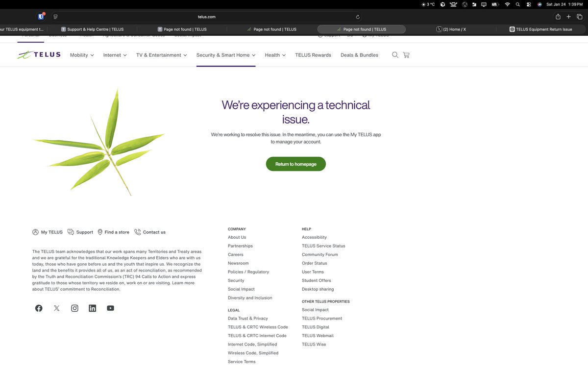This screenshot has height=372, width=588.
Task: Open the Partnerships link
Action: 241,246
